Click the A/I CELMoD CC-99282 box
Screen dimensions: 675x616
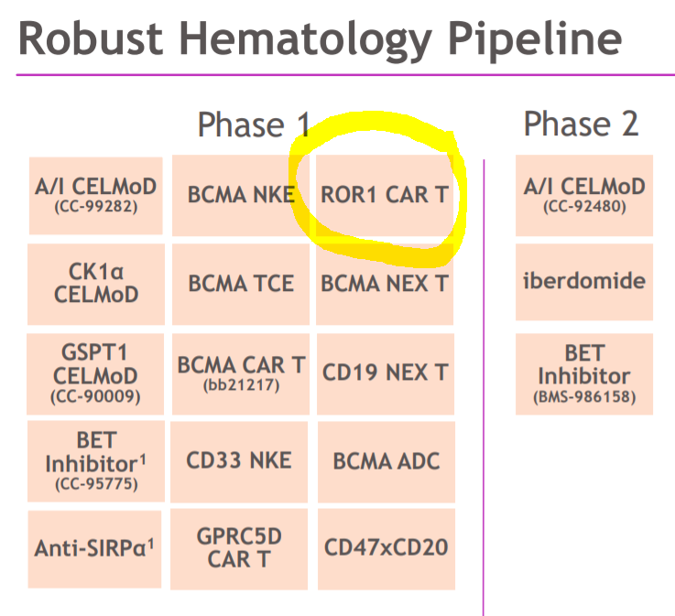pyautogui.click(x=97, y=195)
